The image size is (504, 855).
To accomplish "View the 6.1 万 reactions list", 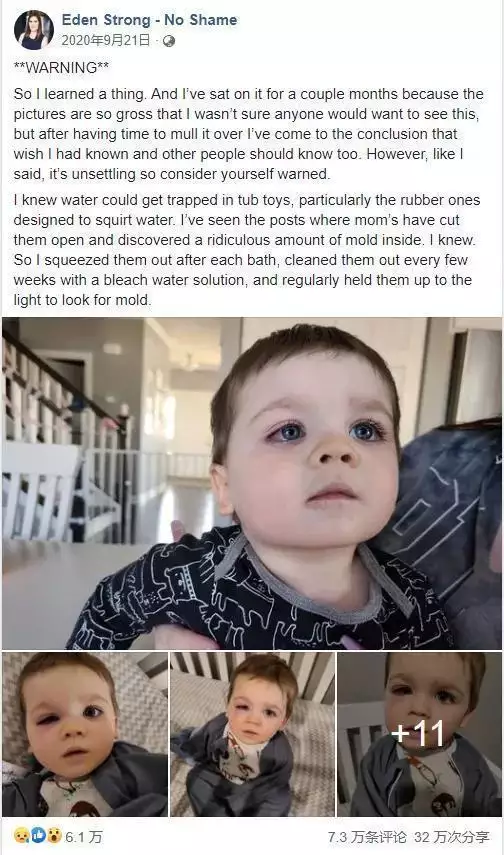I will pyautogui.click(x=84, y=836).
